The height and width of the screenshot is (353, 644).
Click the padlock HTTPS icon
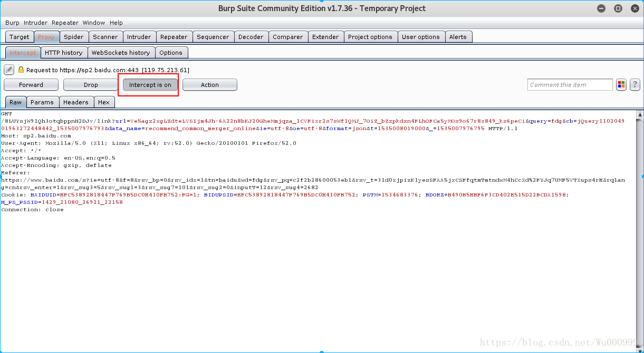click(21, 70)
